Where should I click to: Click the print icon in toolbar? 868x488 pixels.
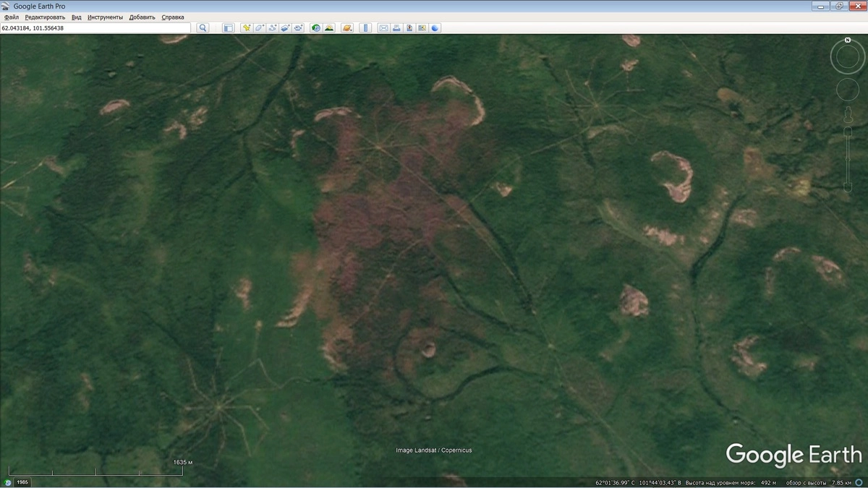click(x=396, y=28)
